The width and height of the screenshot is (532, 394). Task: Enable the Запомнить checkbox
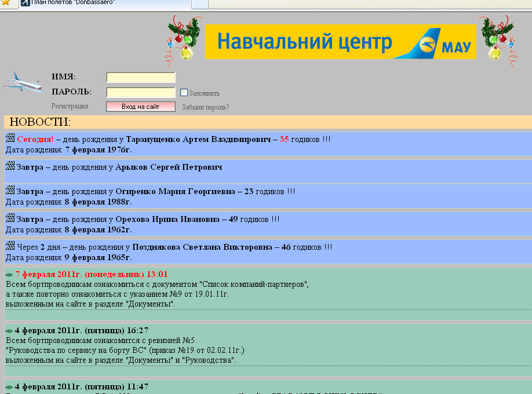184,93
